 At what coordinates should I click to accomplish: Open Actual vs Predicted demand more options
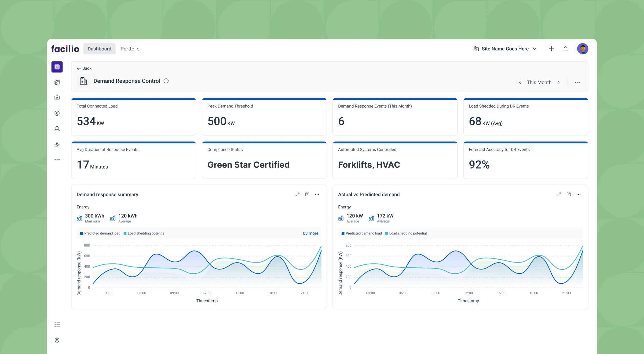coord(579,194)
